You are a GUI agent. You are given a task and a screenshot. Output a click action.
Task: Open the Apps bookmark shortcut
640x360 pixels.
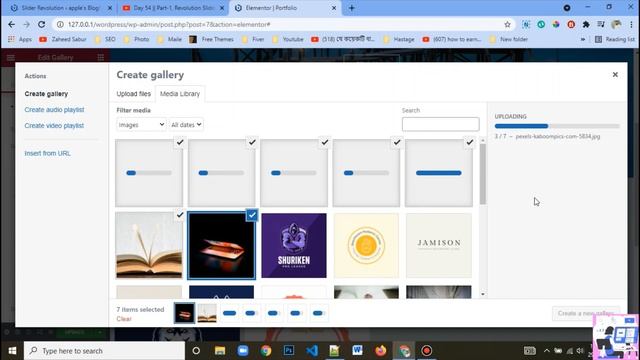click(20, 39)
